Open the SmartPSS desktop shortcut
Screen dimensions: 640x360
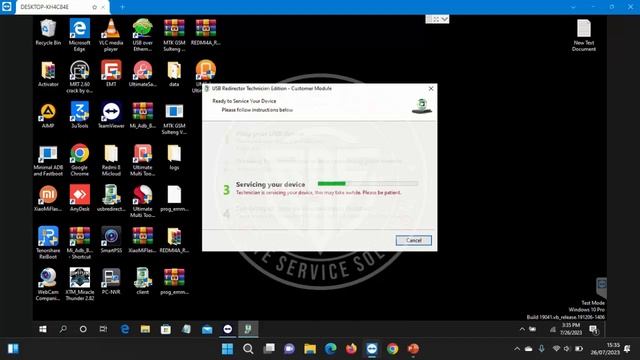[x=111, y=240]
